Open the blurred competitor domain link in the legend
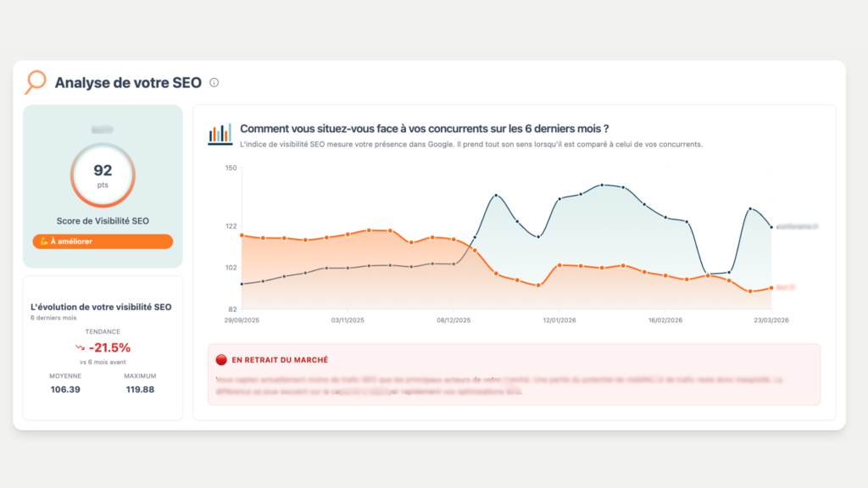Screen dimensions: 868x488 [798, 226]
